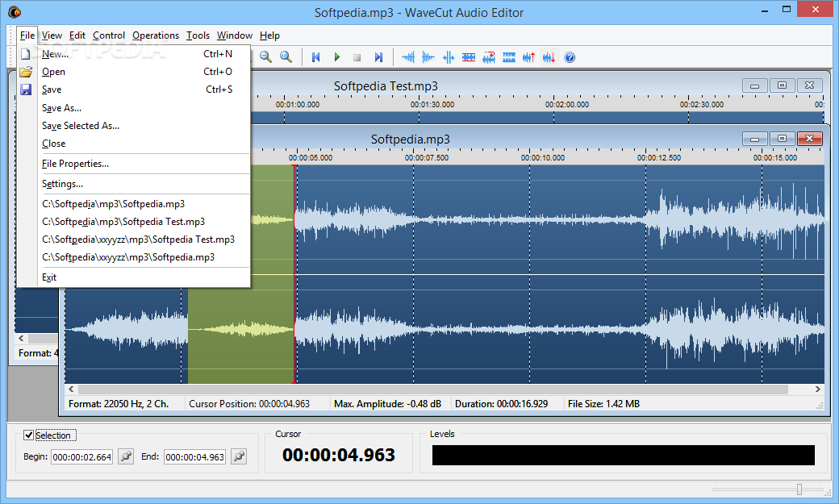Click the 00:00:12.500 ruler marker
Screen dimensions: 839x504
(x=658, y=158)
